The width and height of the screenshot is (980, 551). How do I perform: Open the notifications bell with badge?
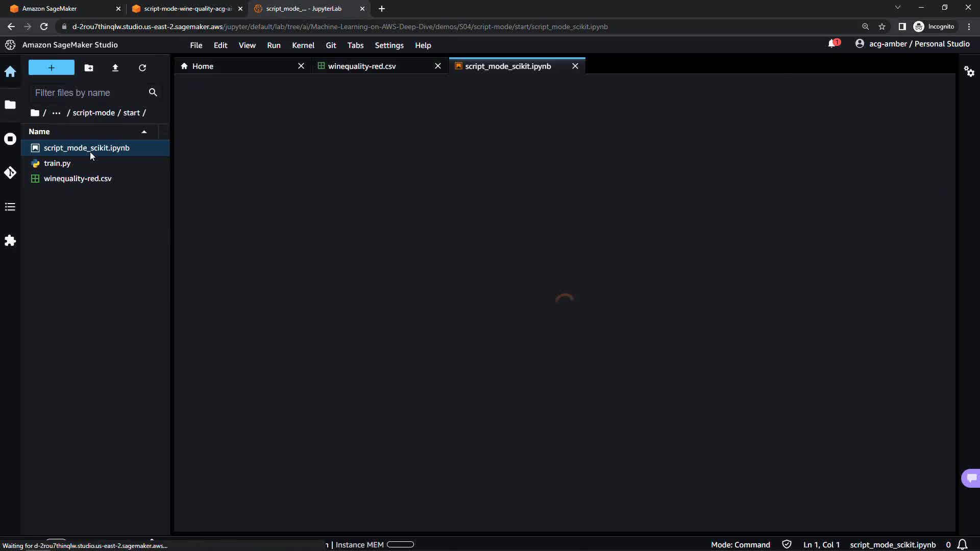click(x=833, y=44)
